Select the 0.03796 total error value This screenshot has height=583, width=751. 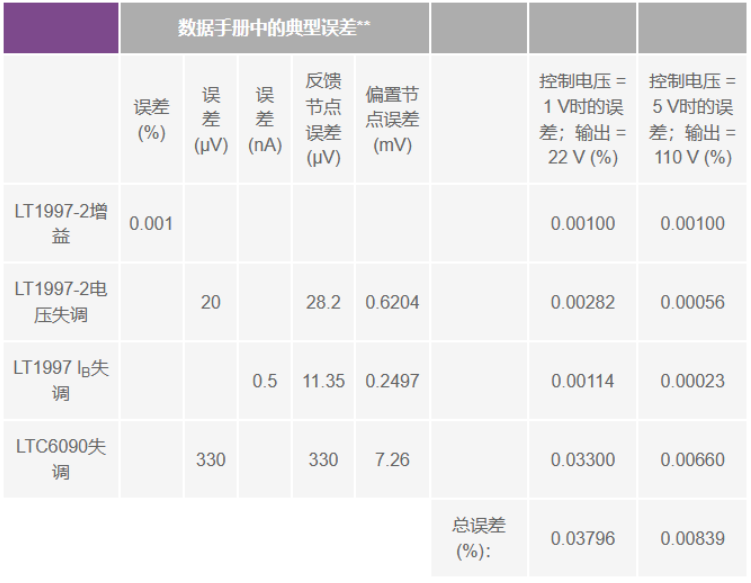coord(582,538)
